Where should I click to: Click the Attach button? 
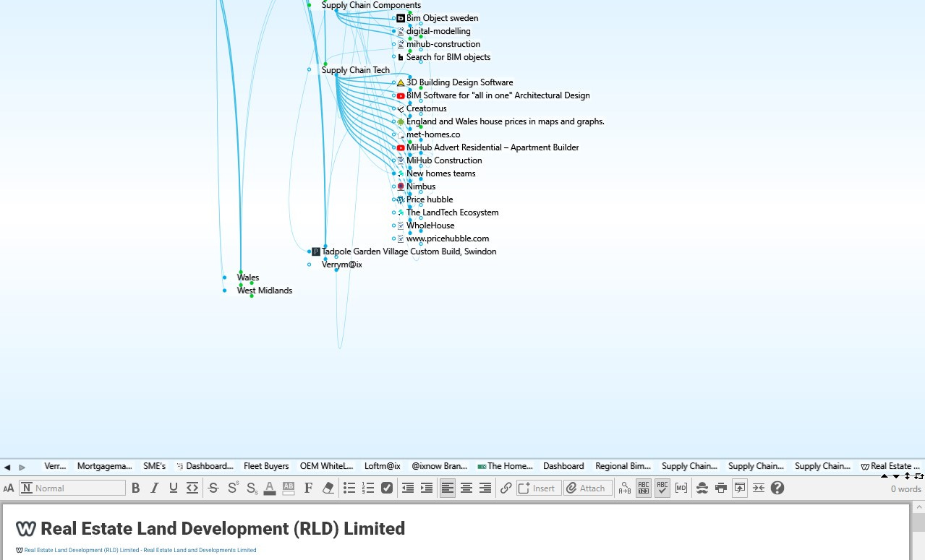click(588, 488)
